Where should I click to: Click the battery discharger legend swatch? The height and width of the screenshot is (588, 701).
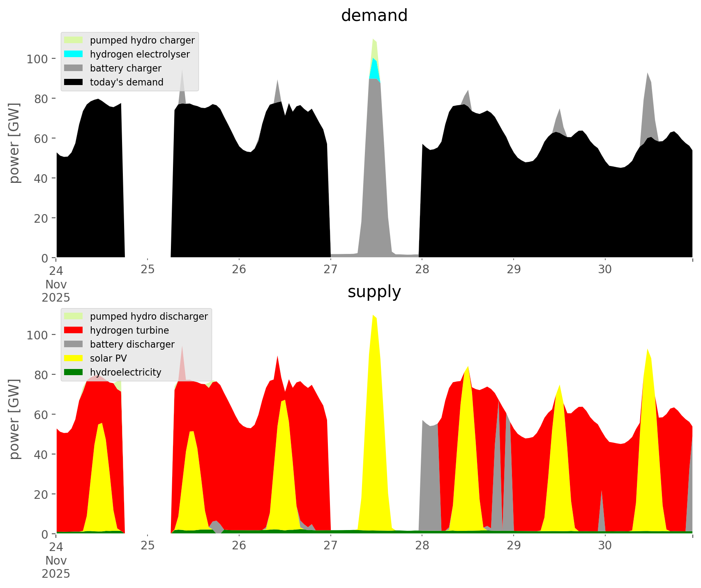point(74,344)
